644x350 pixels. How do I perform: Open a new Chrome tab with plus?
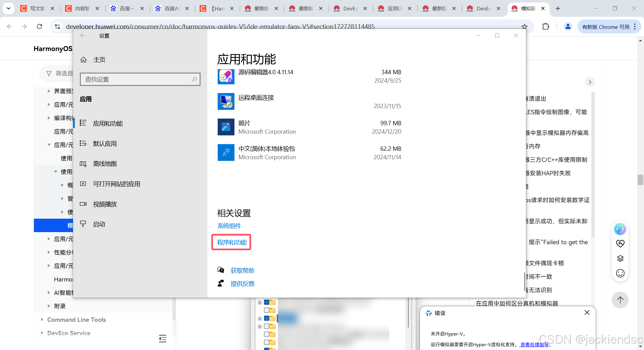(x=558, y=8)
